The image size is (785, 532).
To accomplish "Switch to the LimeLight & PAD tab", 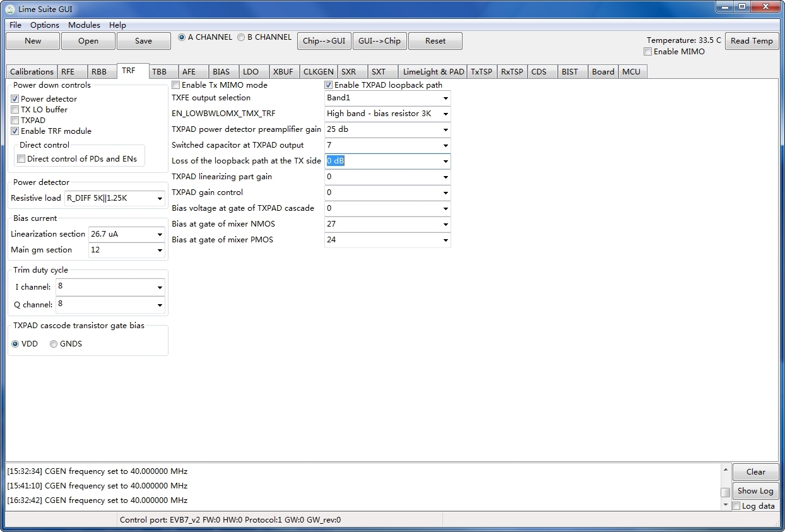I will (x=434, y=72).
